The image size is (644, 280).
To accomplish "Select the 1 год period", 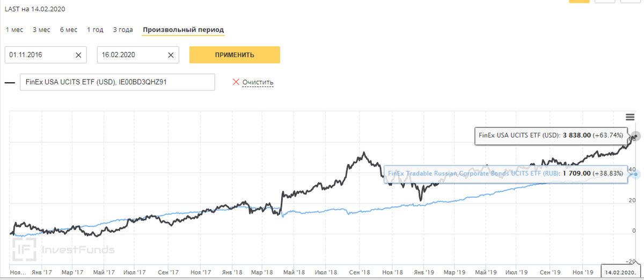I will (x=96, y=30).
